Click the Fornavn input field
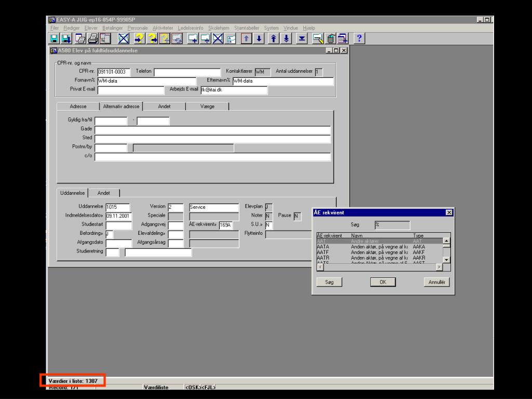 (x=147, y=81)
